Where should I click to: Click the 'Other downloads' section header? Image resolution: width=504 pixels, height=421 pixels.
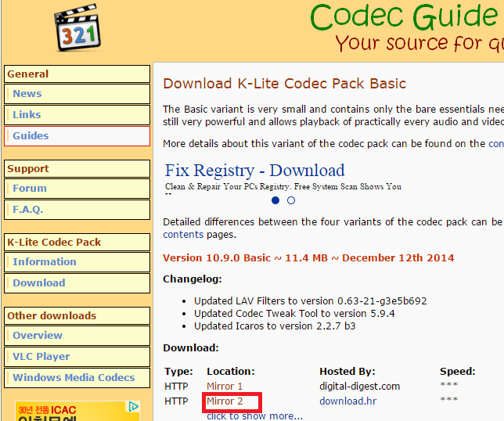pos(77,316)
